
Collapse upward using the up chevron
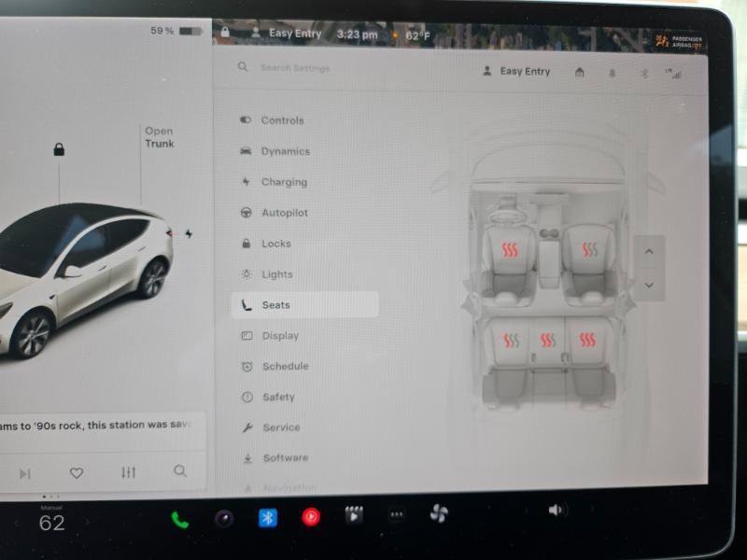click(x=649, y=251)
